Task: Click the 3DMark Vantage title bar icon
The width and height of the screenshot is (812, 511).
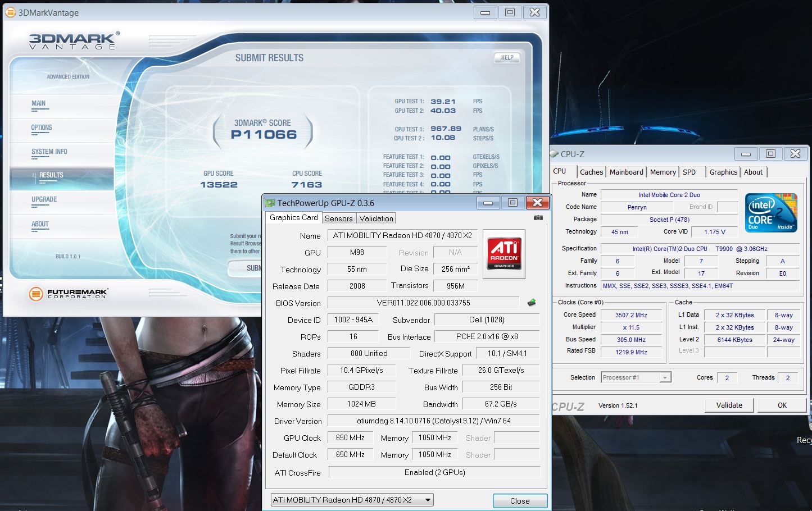Action: click(11, 12)
